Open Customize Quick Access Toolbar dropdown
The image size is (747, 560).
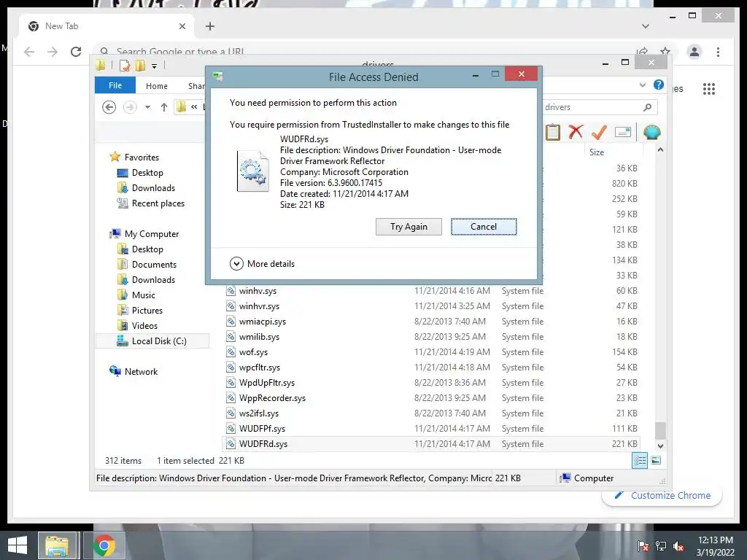(x=155, y=66)
